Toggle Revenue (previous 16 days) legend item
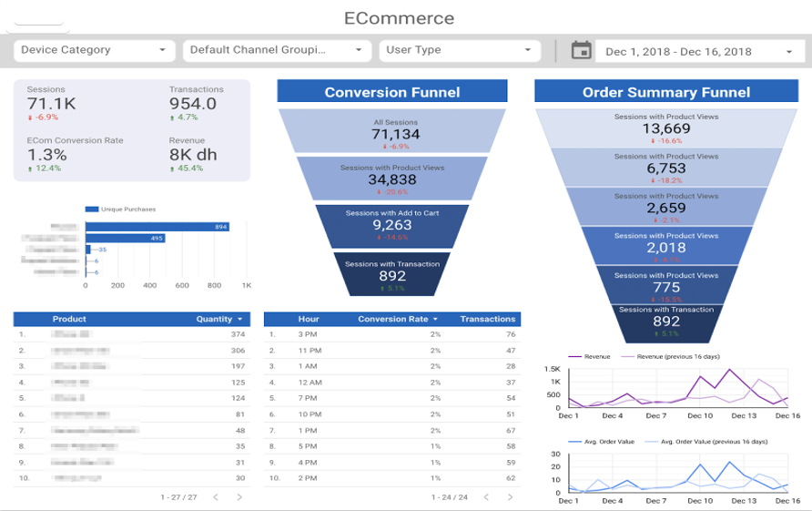 [x=671, y=356]
